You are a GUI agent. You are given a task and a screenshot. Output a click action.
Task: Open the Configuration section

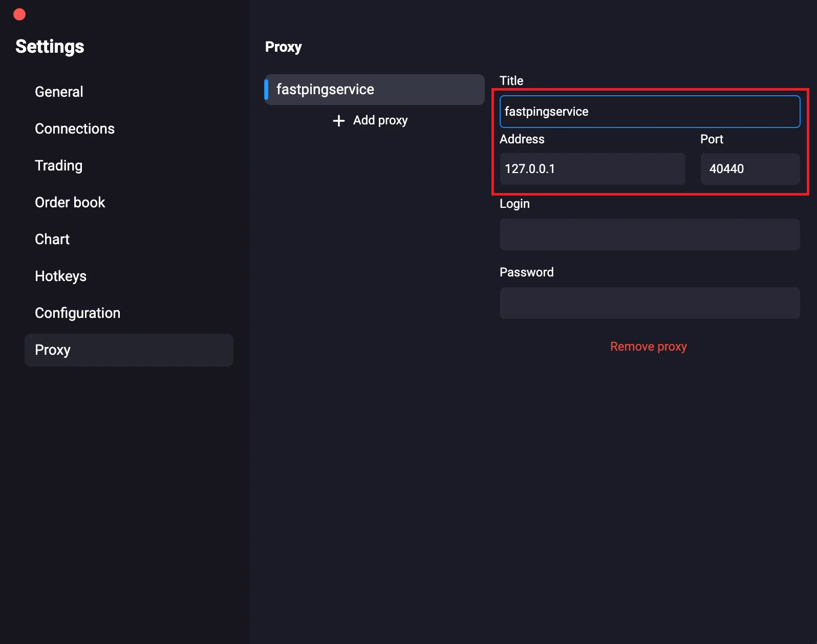(77, 313)
